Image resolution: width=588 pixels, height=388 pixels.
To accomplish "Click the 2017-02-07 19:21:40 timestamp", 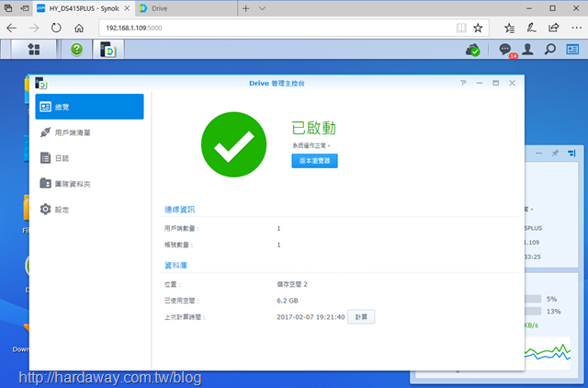I will coord(311,317).
